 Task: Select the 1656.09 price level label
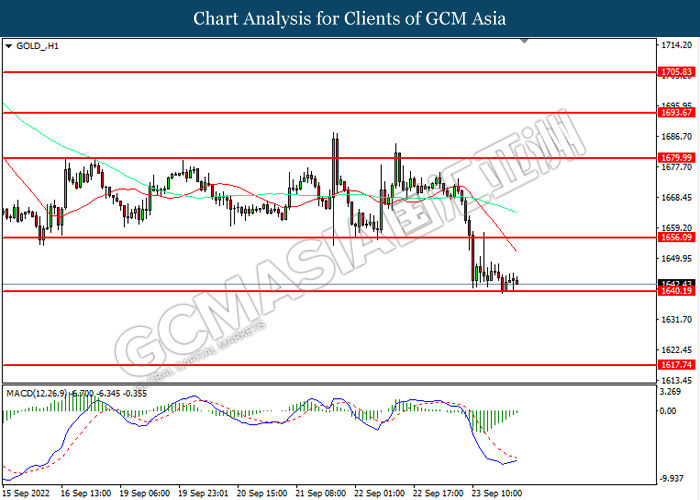pos(676,237)
